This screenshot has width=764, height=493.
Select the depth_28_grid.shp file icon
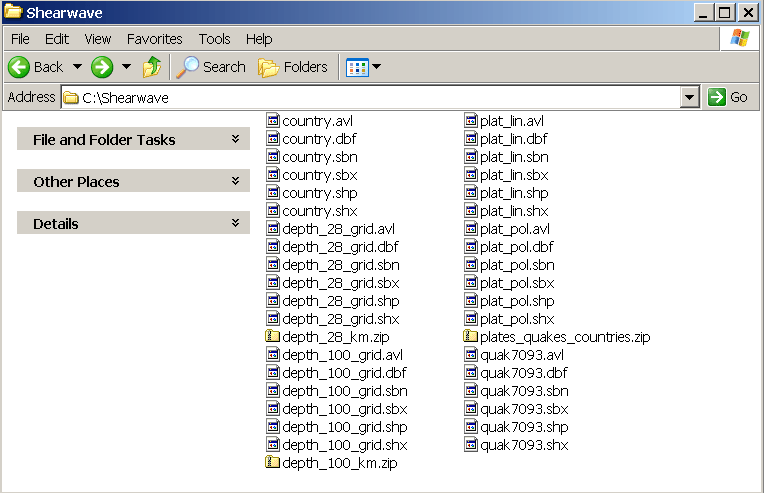273,300
